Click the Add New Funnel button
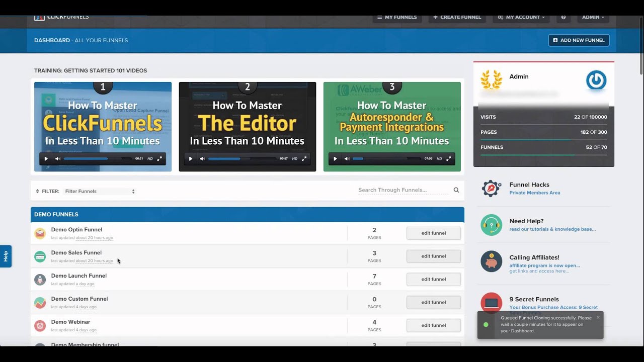Viewport: 644px width, 362px height. click(579, 40)
